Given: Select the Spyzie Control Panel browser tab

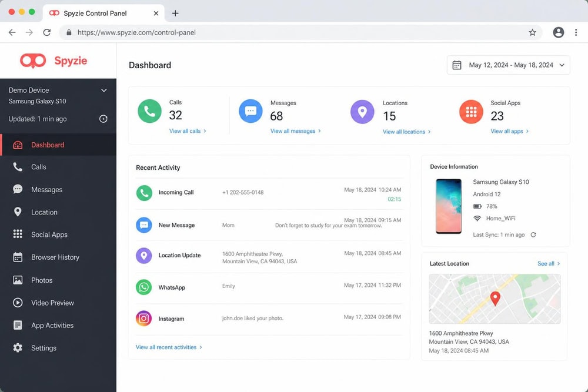Looking at the screenshot, I should [x=103, y=13].
